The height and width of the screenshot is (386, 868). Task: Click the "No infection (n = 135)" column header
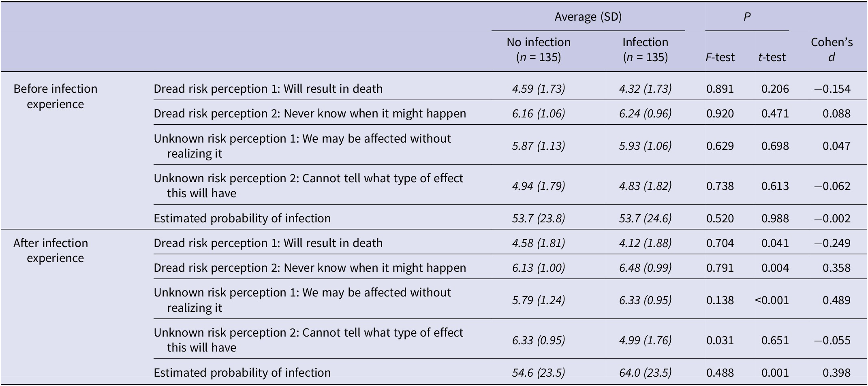[x=539, y=49]
